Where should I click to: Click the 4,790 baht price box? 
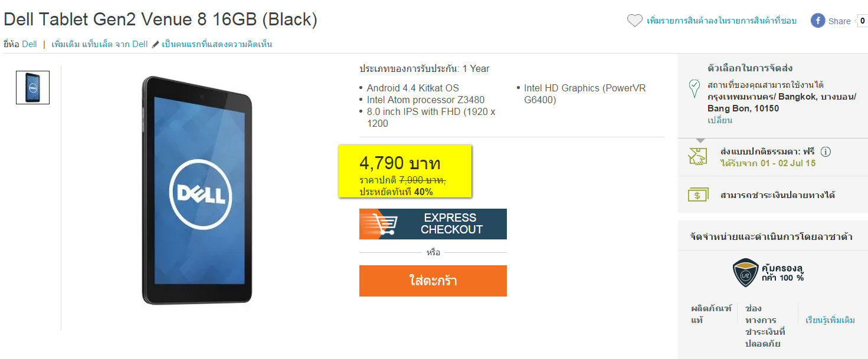[x=405, y=171]
